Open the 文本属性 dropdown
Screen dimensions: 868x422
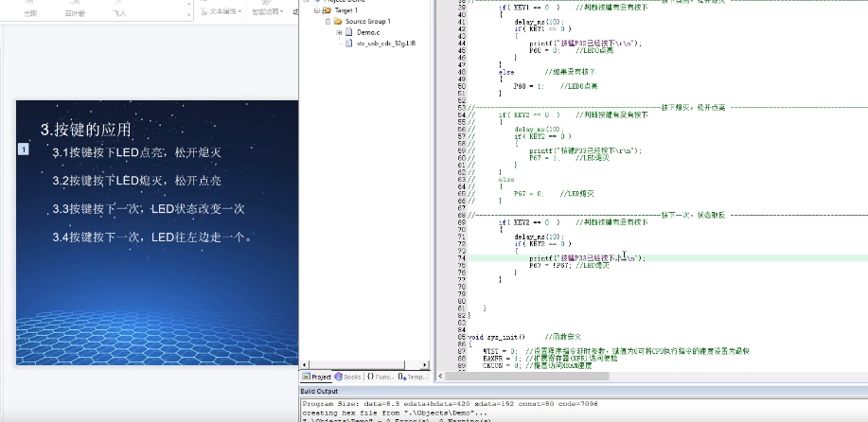(x=221, y=11)
